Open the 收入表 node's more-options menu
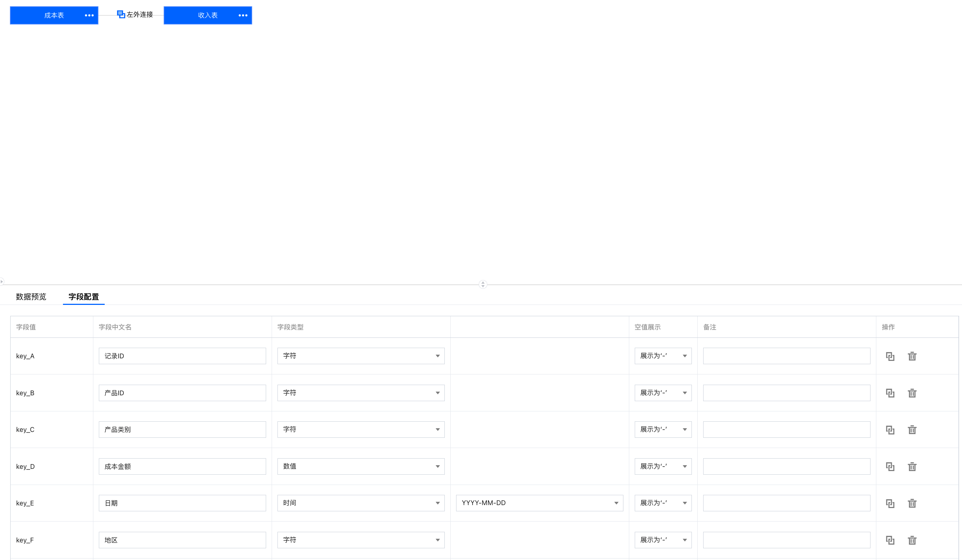Image resolution: width=962 pixels, height=560 pixels. click(243, 15)
